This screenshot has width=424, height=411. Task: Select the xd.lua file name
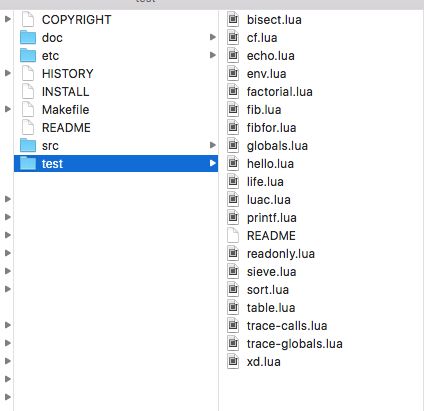(x=264, y=362)
